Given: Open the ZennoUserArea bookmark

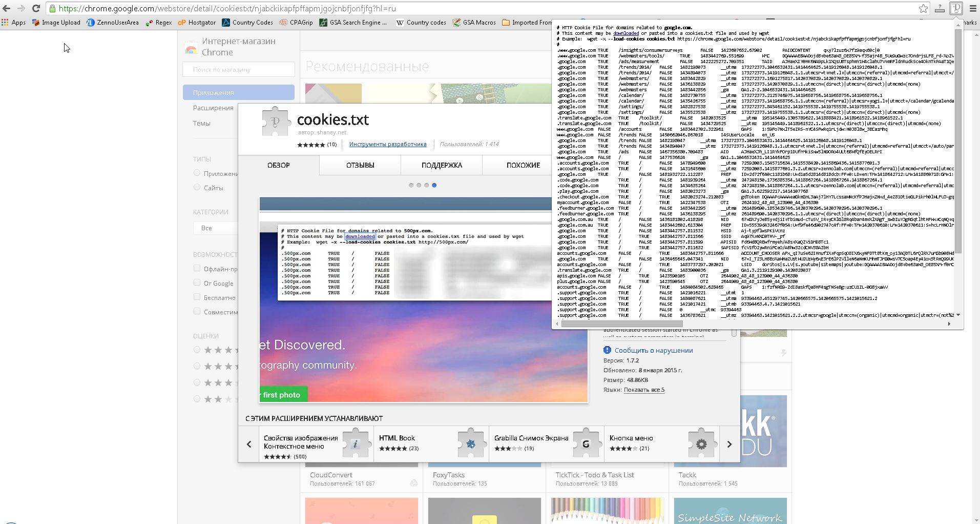Looking at the screenshot, I should click(113, 23).
